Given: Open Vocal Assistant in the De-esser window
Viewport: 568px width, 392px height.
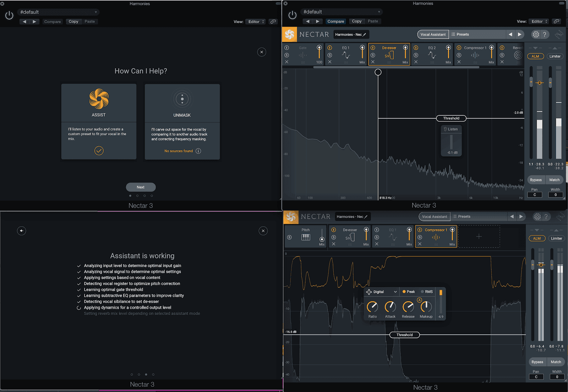Looking at the screenshot, I should click(433, 34).
